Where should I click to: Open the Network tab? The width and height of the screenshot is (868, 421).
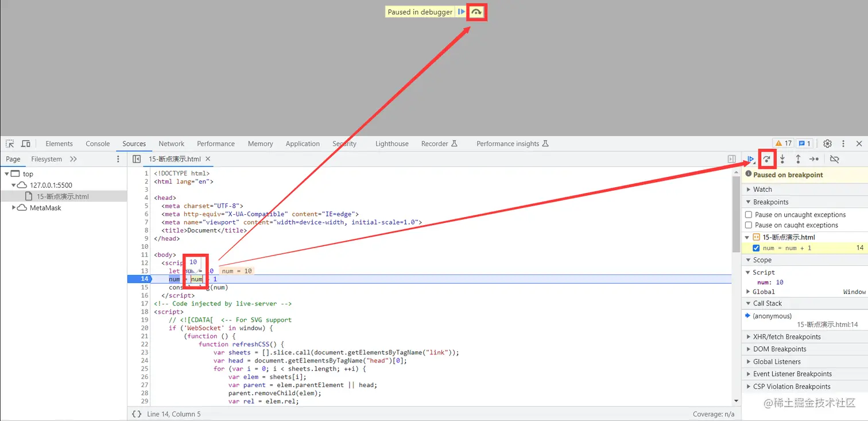coord(172,144)
